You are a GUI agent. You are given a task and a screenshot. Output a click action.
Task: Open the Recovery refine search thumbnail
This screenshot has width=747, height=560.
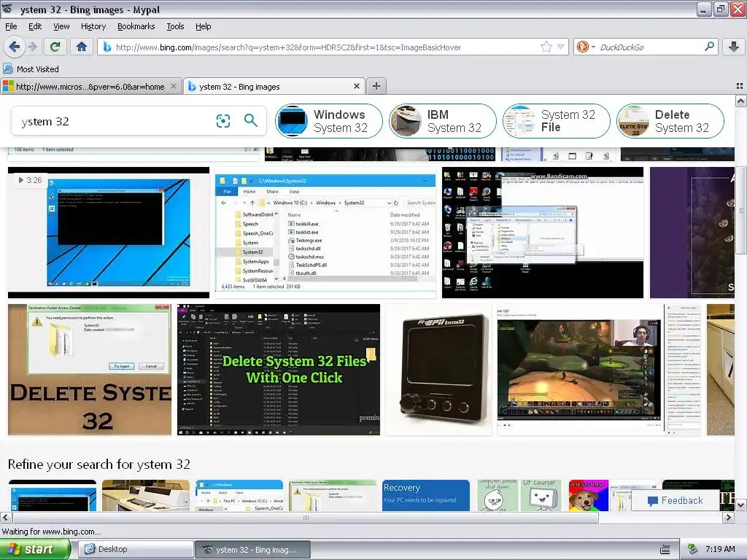point(426,495)
